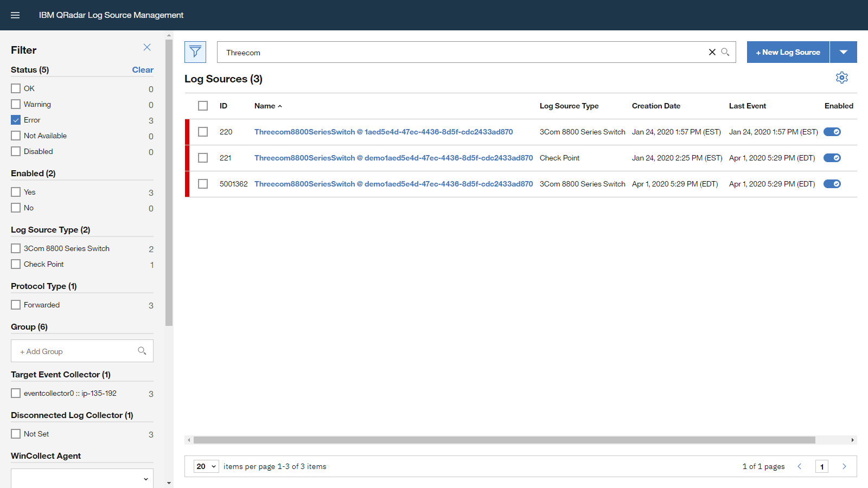Open the New Log Source dropdown arrow
868x488 pixels.
(844, 52)
